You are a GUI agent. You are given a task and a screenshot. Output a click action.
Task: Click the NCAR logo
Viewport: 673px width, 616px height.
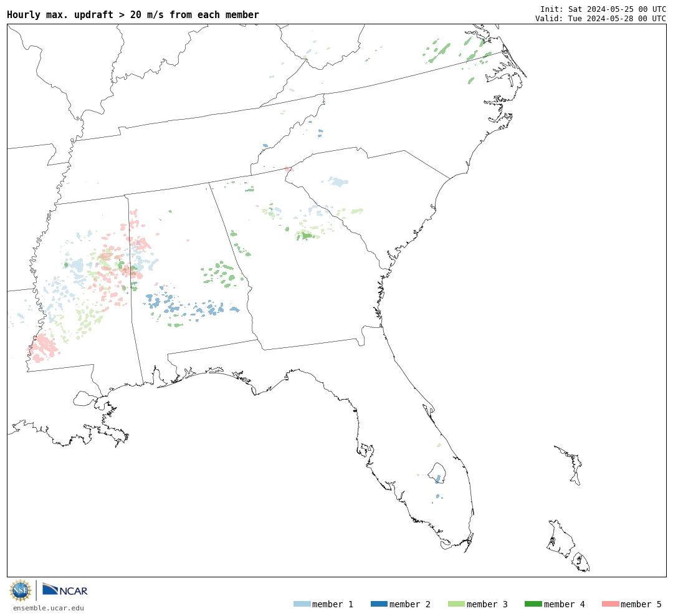coord(65,589)
